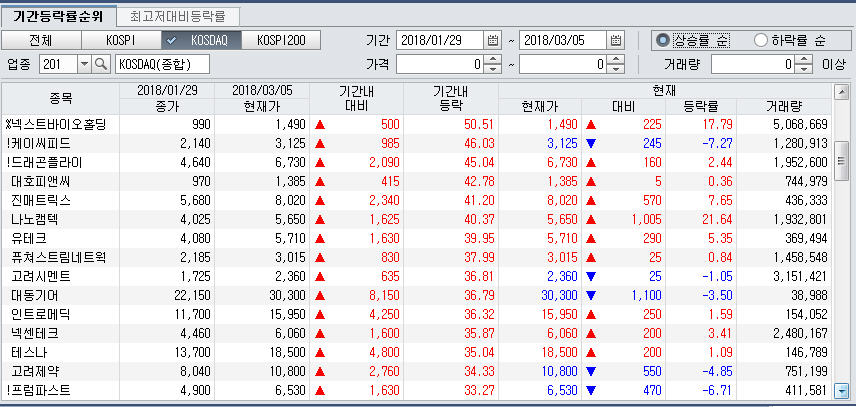Select the 유테크 stock row
The width and height of the screenshot is (856, 407).
(417, 238)
